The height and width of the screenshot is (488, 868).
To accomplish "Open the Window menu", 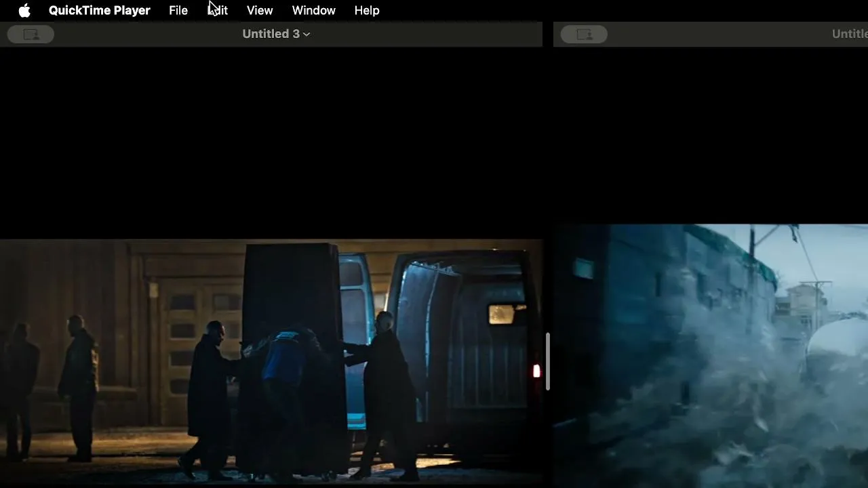I will click(313, 11).
